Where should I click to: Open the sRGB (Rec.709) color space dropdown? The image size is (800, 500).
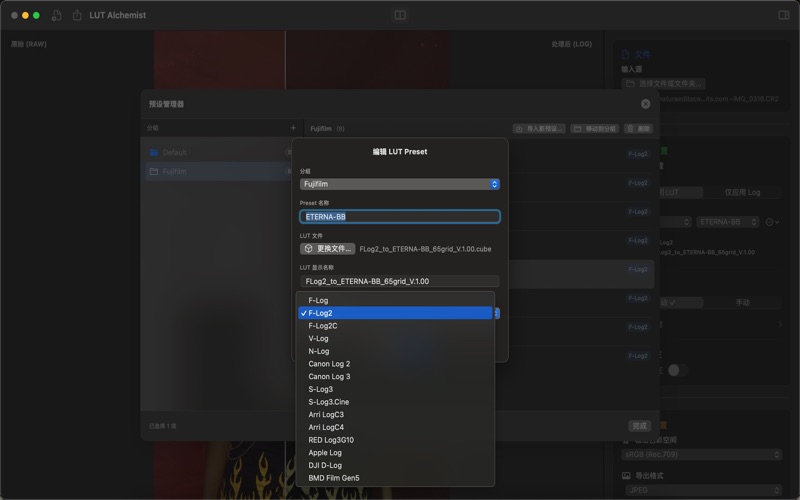pos(702,454)
